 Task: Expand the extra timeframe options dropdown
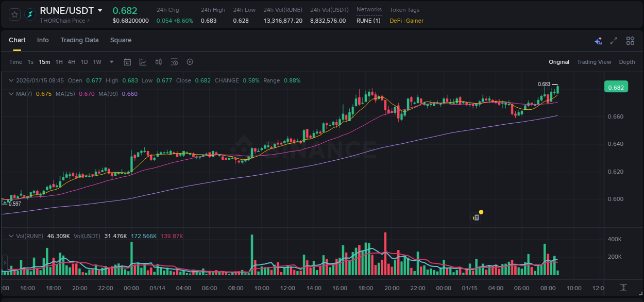[111, 62]
